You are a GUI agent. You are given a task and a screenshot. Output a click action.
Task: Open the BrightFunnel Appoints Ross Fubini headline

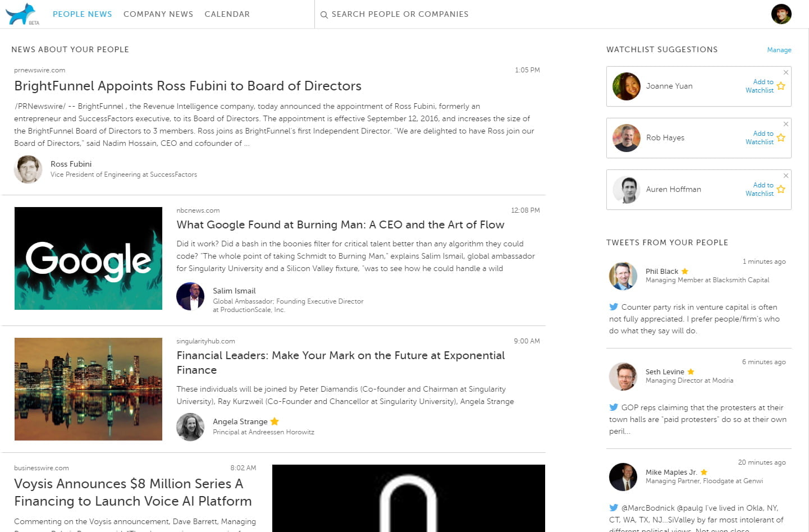[188, 86]
